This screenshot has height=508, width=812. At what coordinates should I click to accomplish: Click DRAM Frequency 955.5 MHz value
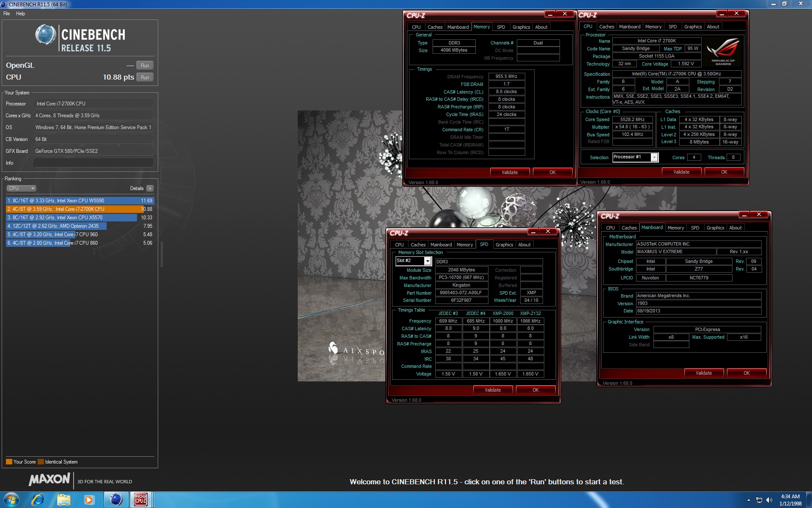click(x=506, y=77)
